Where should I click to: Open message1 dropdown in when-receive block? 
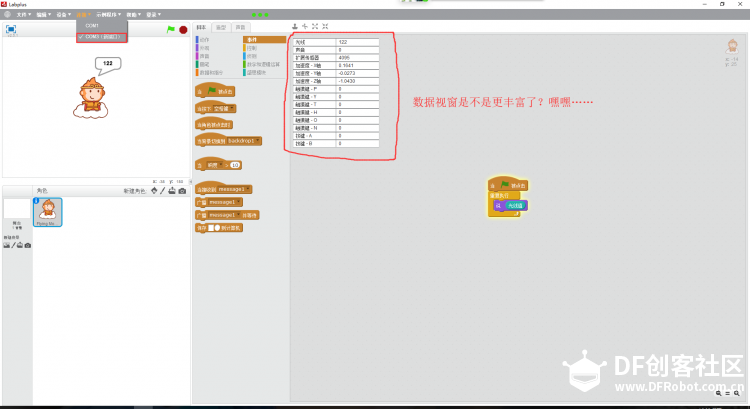pos(234,189)
